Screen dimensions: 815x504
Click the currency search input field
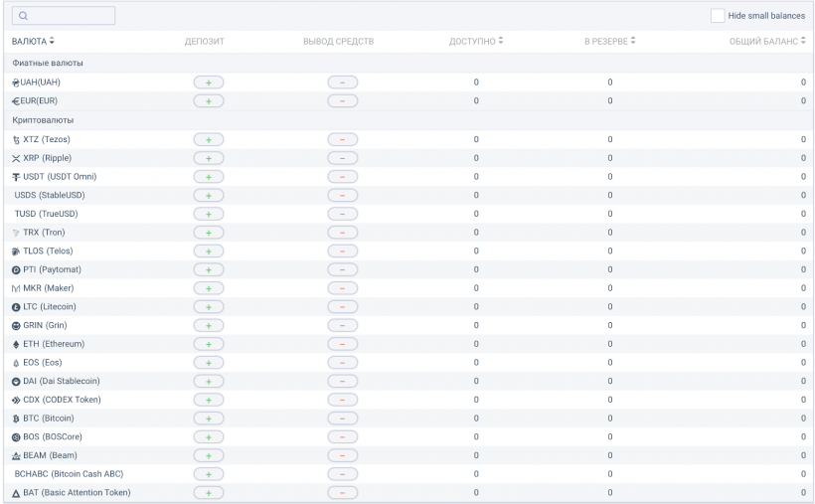click(64, 16)
